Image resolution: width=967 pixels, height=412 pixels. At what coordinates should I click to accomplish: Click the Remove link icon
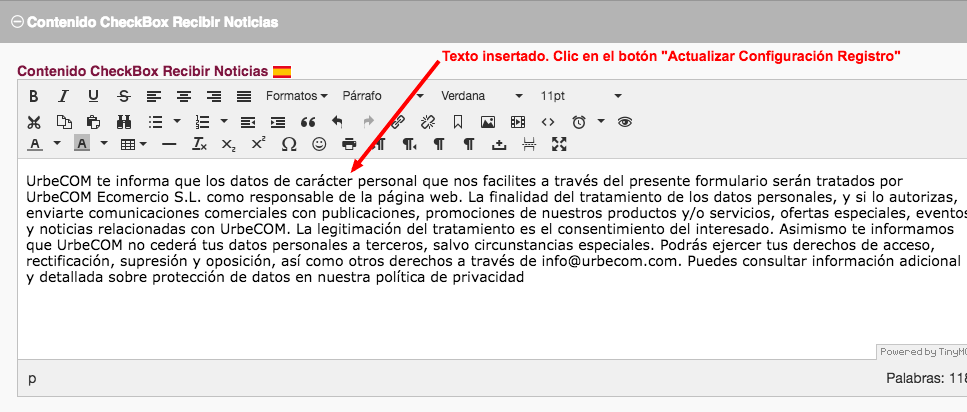428,122
